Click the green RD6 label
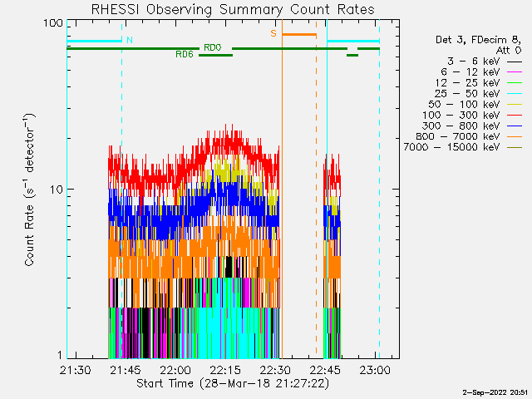532x399 pixels. (185, 54)
